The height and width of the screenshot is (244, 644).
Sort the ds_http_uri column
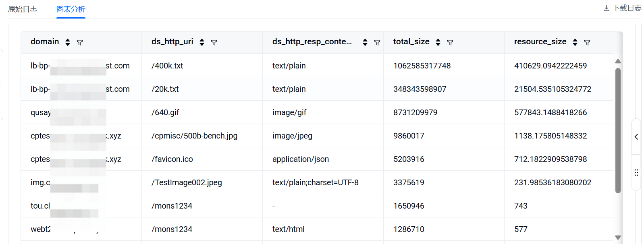point(202,42)
